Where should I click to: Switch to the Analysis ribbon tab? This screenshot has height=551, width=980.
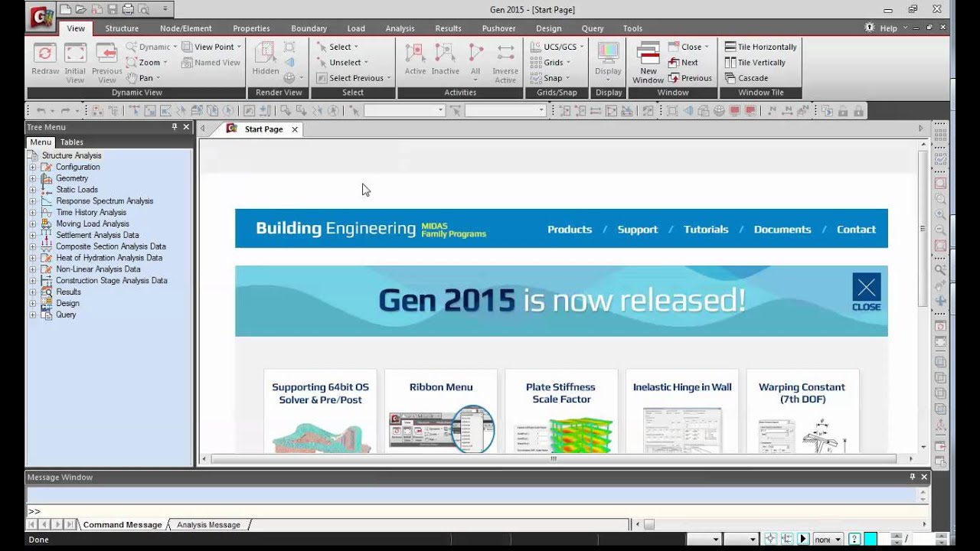[x=400, y=28]
